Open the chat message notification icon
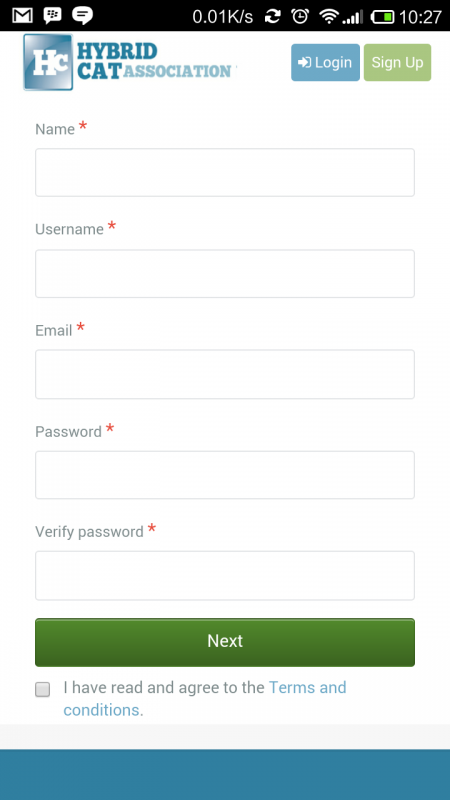This screenshot has height=800, width=450. pos(82,16)
